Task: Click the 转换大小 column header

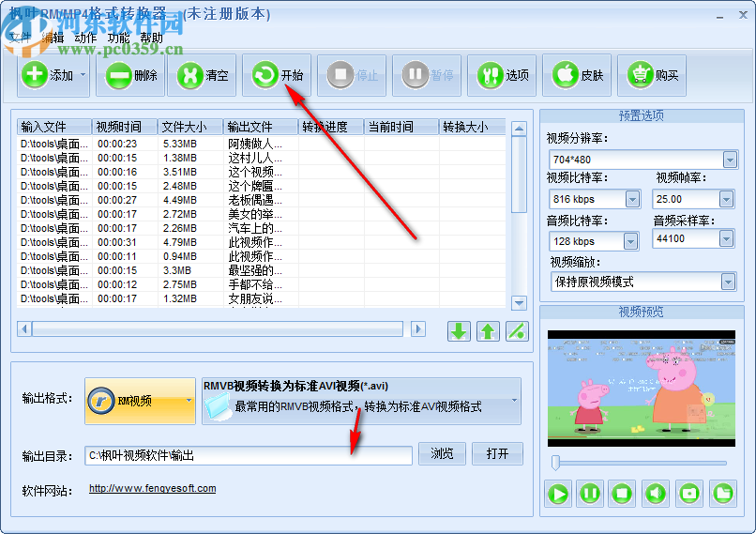Action: (472, 127)
